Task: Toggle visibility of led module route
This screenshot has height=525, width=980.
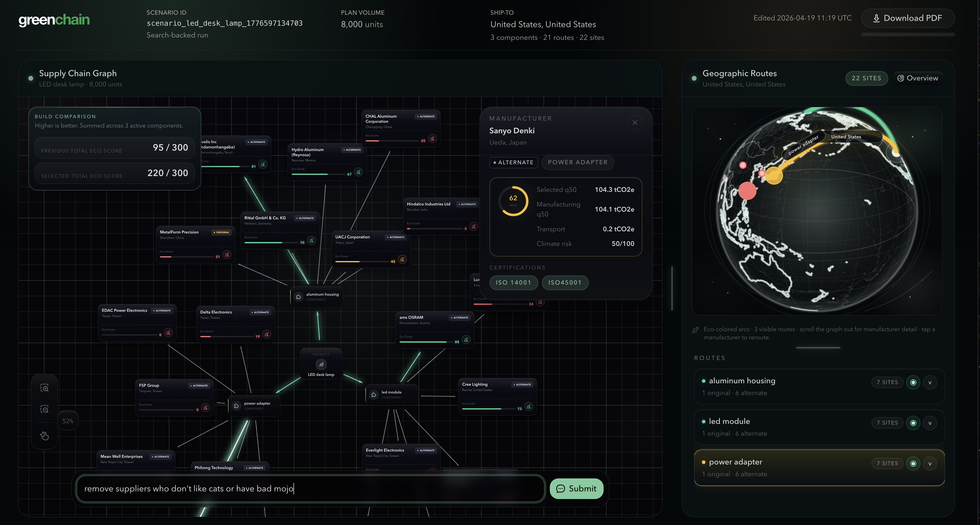Action: coord(913,423)
